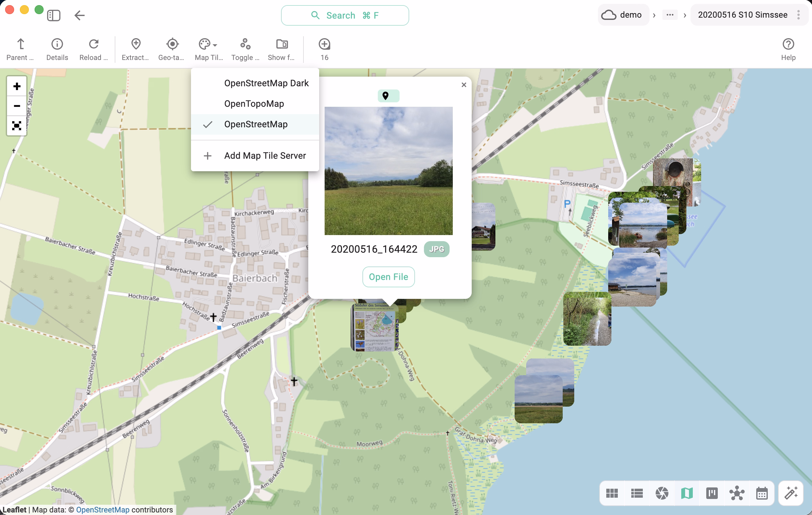The image size is (812, 515).
Task: Click the Geo-tag target icon
Action: [172, 44]
